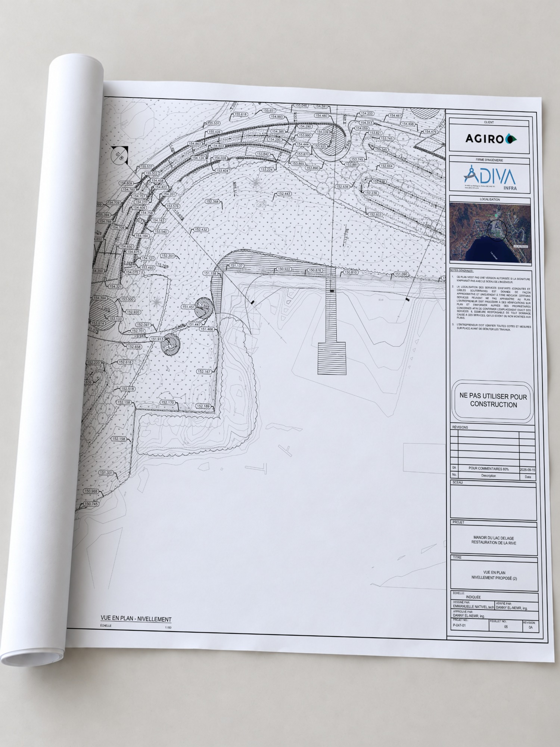Click the ADIVA INFRA engineering firm logo
The width and height of the screenshot is (560, 747).
(490, 179)
